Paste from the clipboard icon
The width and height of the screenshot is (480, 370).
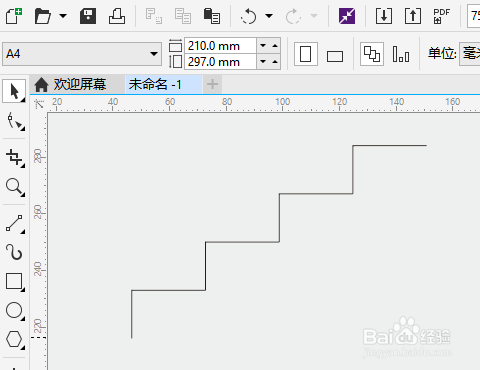click(x=212, y=16)
